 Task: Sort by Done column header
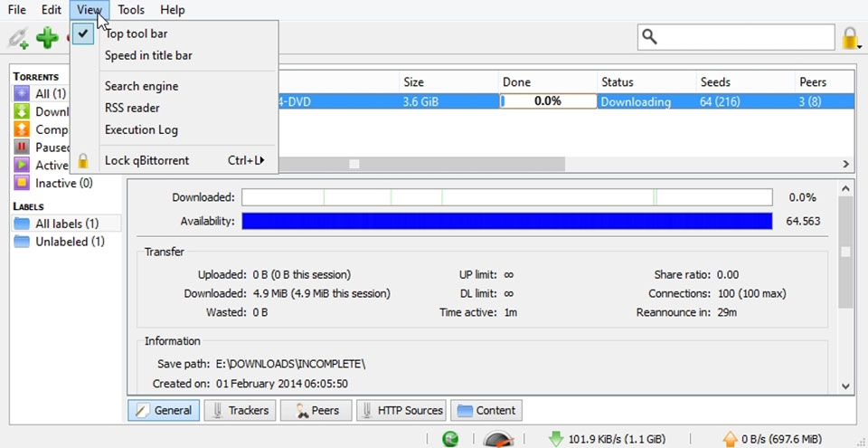(x=548, y=82)
